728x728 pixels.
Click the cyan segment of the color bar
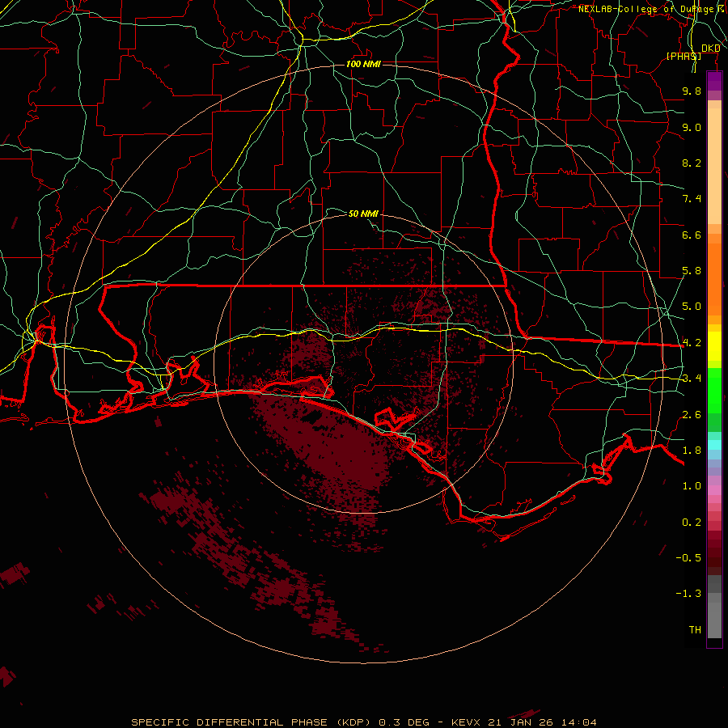coord(714,445)
